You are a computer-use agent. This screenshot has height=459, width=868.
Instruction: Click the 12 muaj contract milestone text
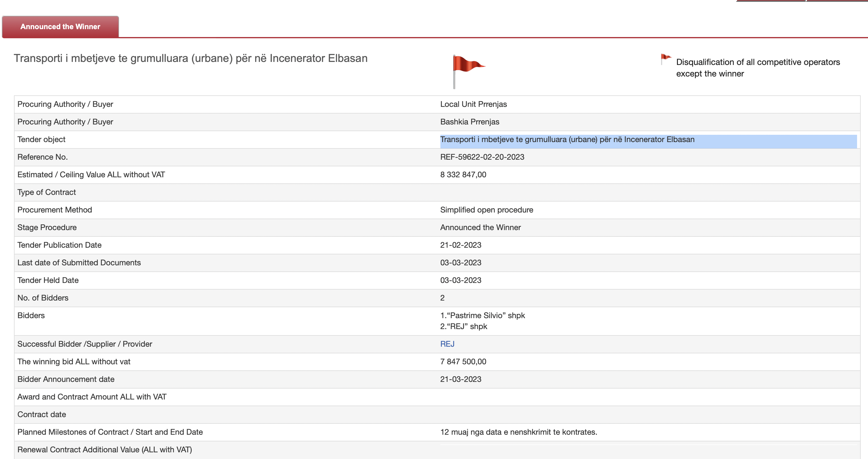[x=518, y=432]
